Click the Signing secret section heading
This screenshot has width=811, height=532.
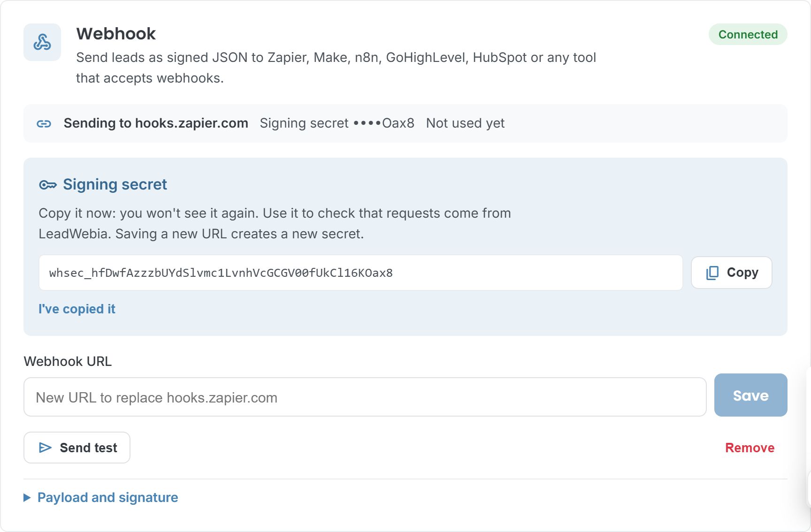click(115, 184)
